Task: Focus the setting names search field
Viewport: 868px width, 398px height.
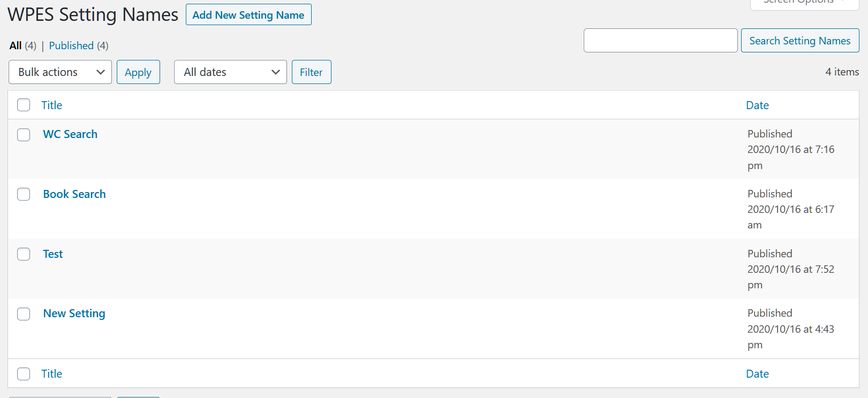Action: pyautogui.click(x=660, y=41)
